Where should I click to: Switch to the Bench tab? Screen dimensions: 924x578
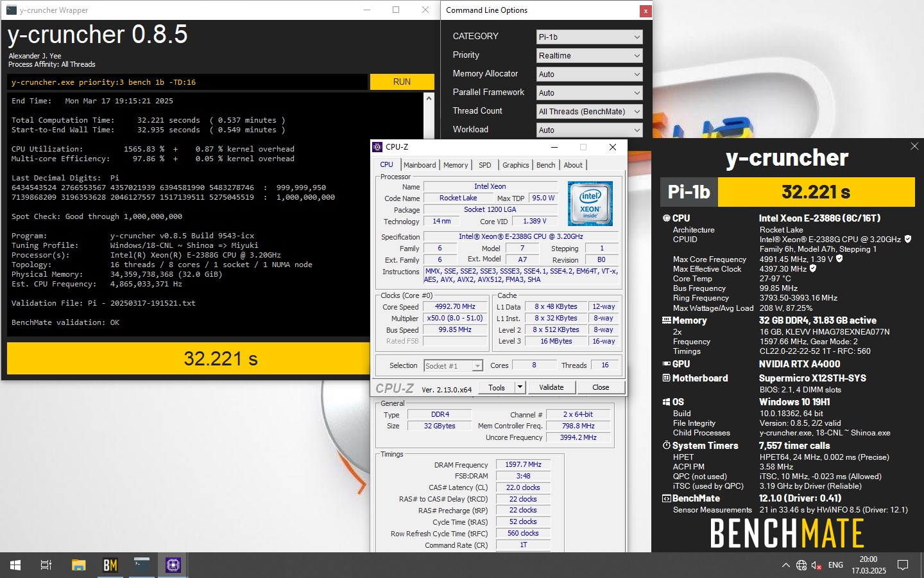546,165
